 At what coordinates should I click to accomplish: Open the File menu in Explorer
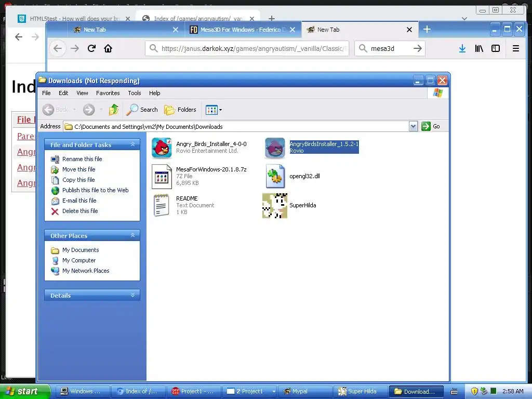pyautogui.click(x=46, y=93)
